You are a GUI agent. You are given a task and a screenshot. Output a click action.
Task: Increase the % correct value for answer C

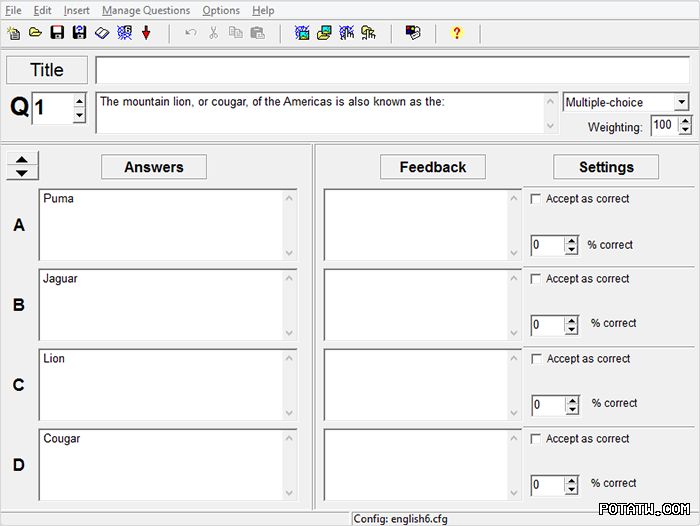click(571, 400)
